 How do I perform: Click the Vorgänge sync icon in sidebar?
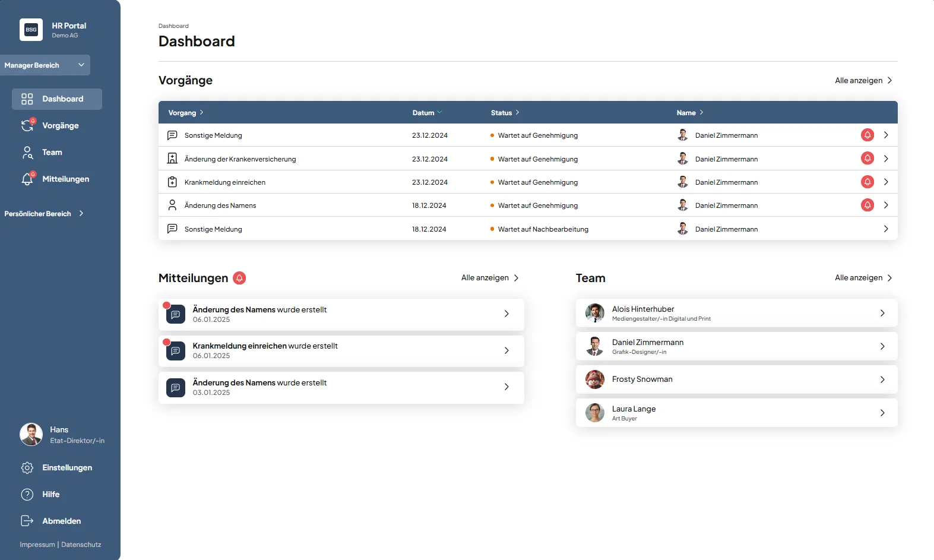[27, 125]
